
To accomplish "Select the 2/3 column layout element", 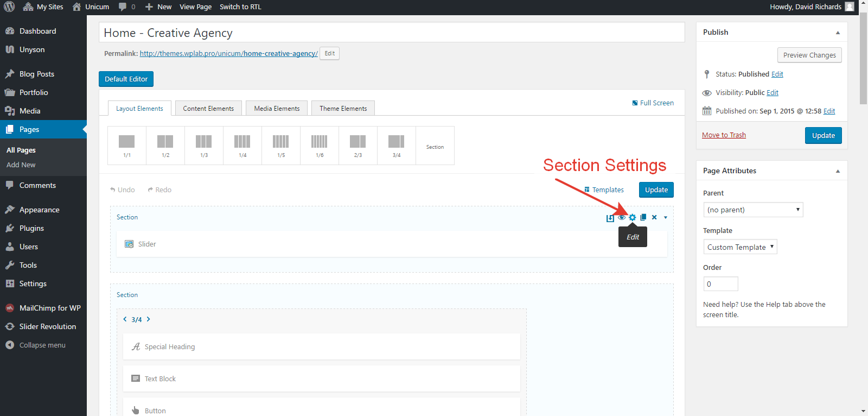I will pos(358,146).
